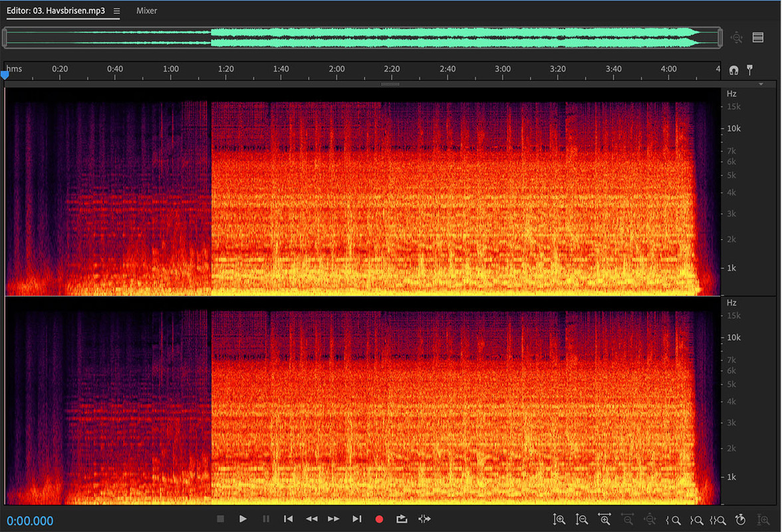Click zoom-out-full icon beside waveform overview
The image size is (782, 532).
tap(737, 37)
